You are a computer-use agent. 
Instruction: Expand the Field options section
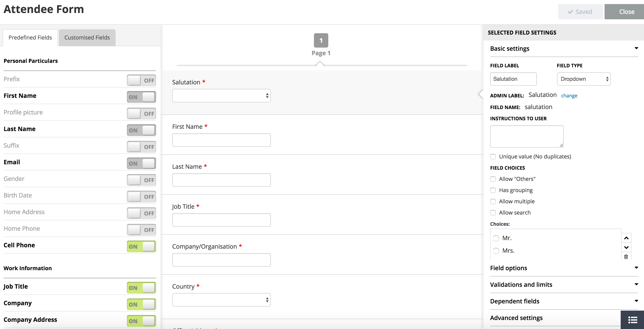click(636, 268)
